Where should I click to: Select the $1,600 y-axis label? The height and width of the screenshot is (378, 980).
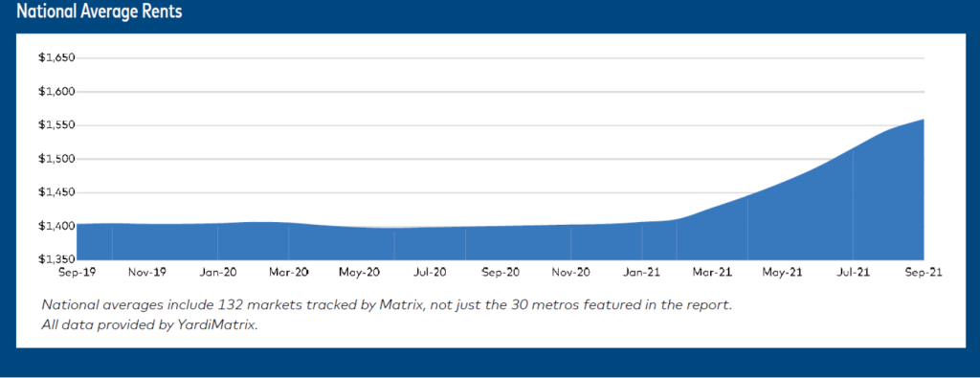[56, 92]
